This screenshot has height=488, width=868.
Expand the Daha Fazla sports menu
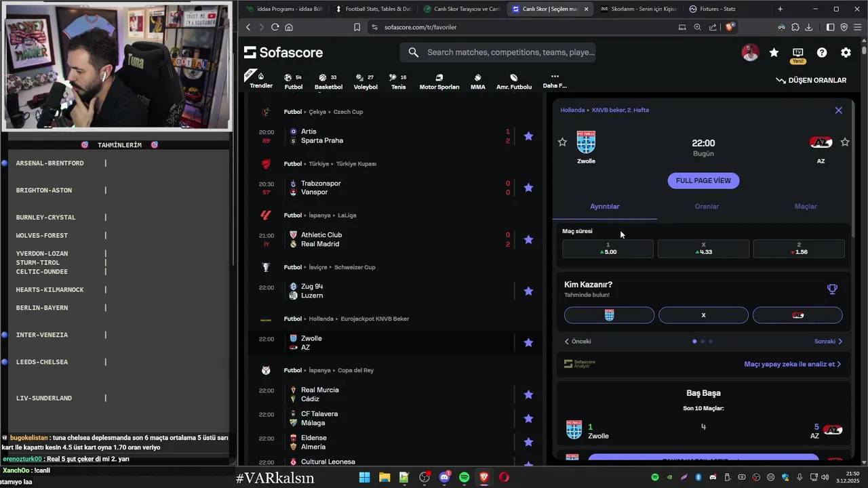[x=555, y=81]
